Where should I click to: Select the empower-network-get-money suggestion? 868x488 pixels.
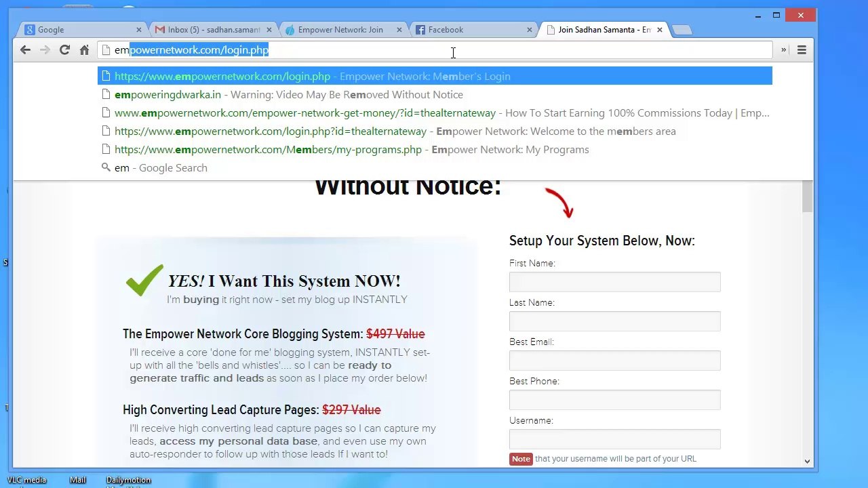pos(435,113)
